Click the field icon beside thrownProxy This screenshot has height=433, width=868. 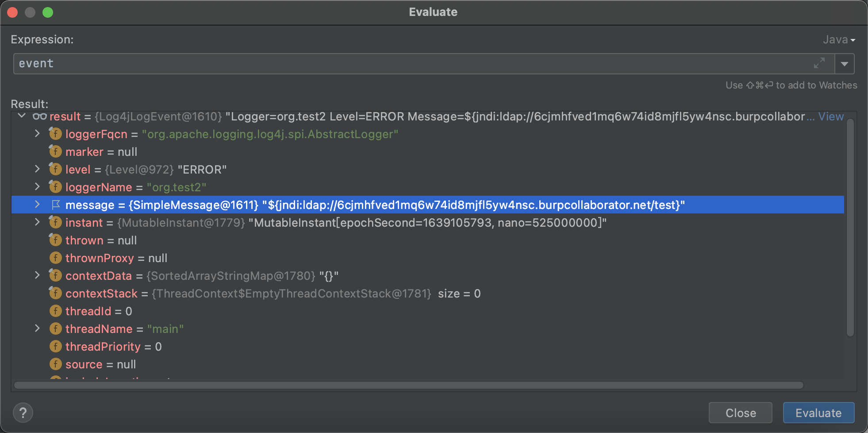point(55,258)
